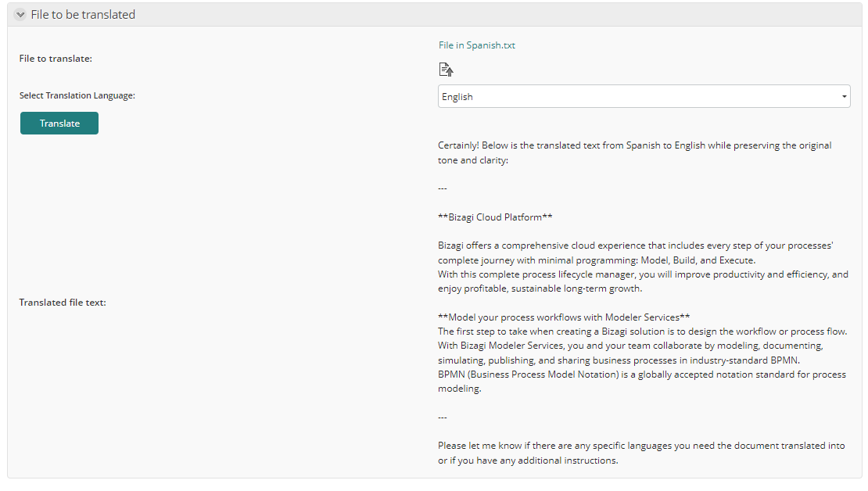Click the first --- separator above Bizagi Cloud Platform
The height and width of the screenshot is (491, 868).
click(x=443, y=188)
